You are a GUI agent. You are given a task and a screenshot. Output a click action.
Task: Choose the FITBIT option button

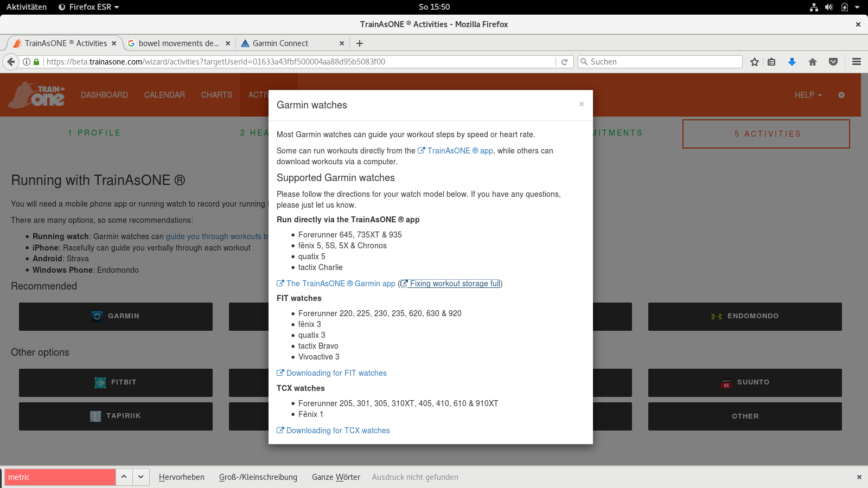[x=116, y=383]
